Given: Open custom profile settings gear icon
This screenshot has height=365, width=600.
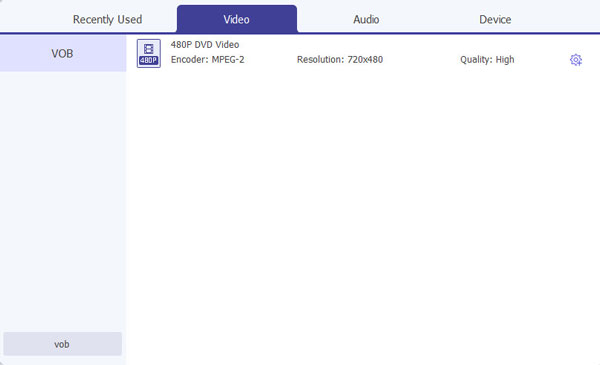Looking at the screenshot, I should coord(576,60).
